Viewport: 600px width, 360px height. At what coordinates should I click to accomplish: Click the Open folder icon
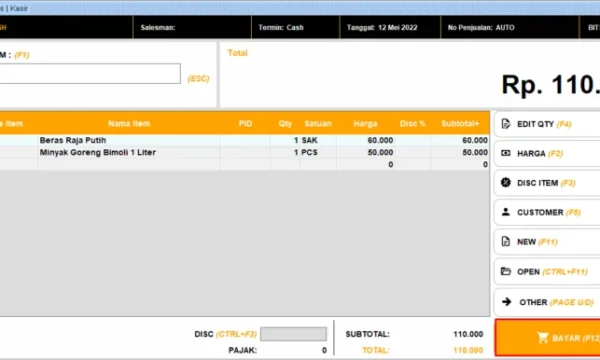[505, 271]
